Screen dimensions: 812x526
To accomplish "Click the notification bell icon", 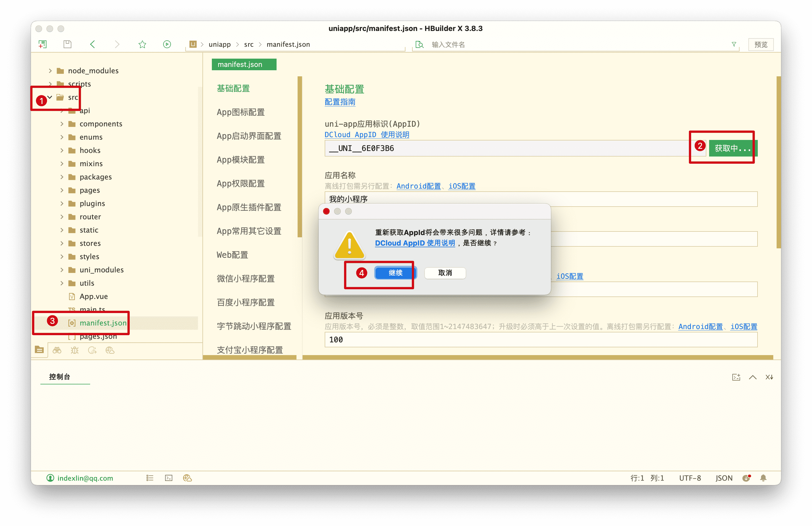I will 764,478.
